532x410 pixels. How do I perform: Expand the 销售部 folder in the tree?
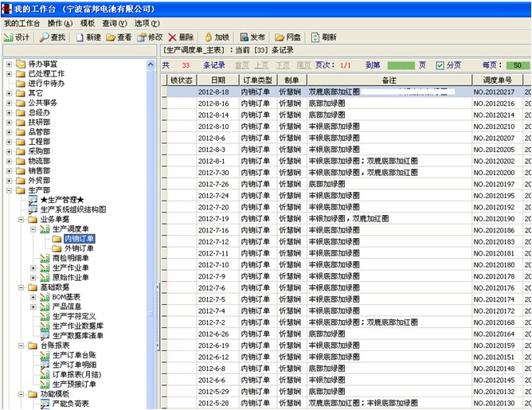coord(9,170)
